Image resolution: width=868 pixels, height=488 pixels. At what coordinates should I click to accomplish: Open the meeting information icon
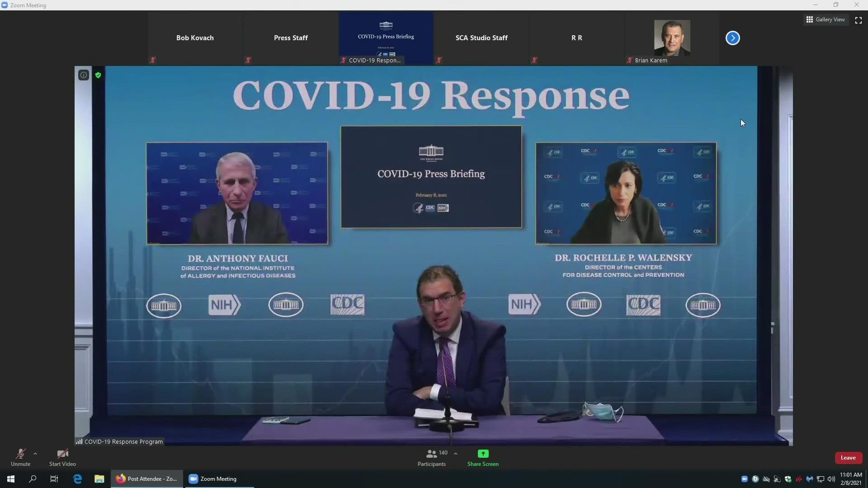pos(84,75)
